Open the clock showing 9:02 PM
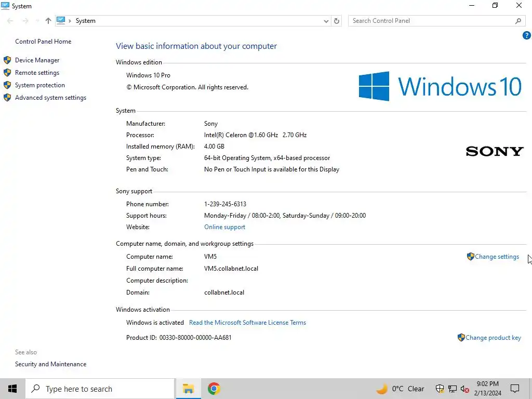The width and height of the screenshot is (532, 399). click(487, 389)
